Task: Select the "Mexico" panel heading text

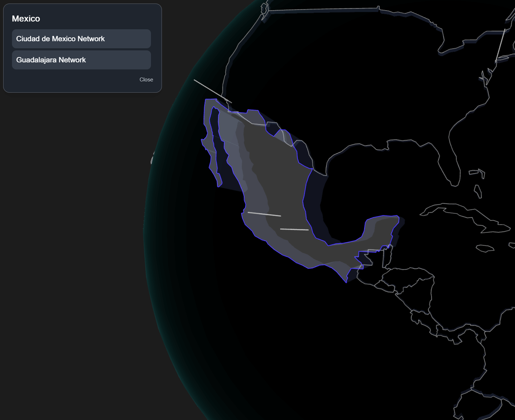Action: pyautogui.click(x=26, y=19)
